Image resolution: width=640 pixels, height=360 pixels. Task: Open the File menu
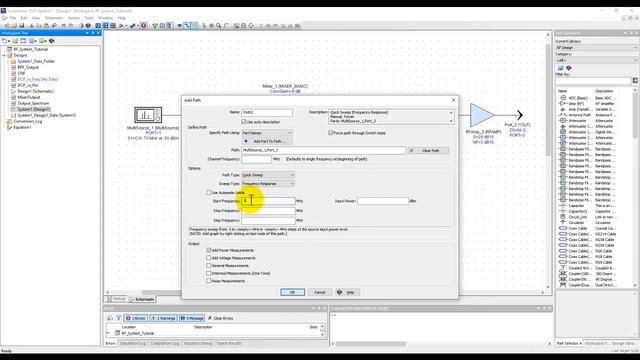click(13, 18)
